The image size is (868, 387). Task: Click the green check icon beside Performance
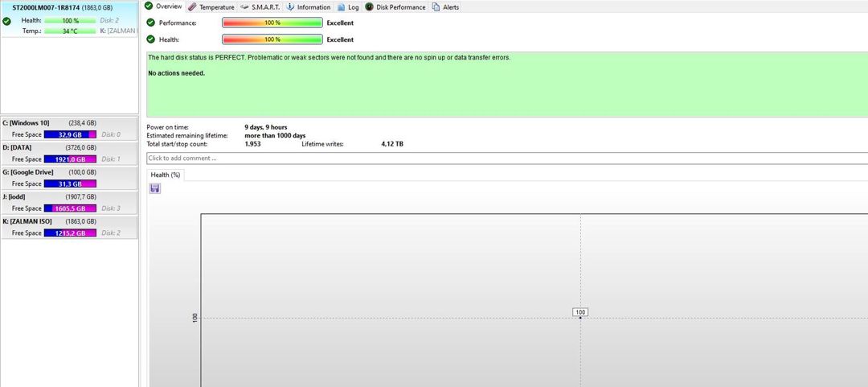[150, 23]
